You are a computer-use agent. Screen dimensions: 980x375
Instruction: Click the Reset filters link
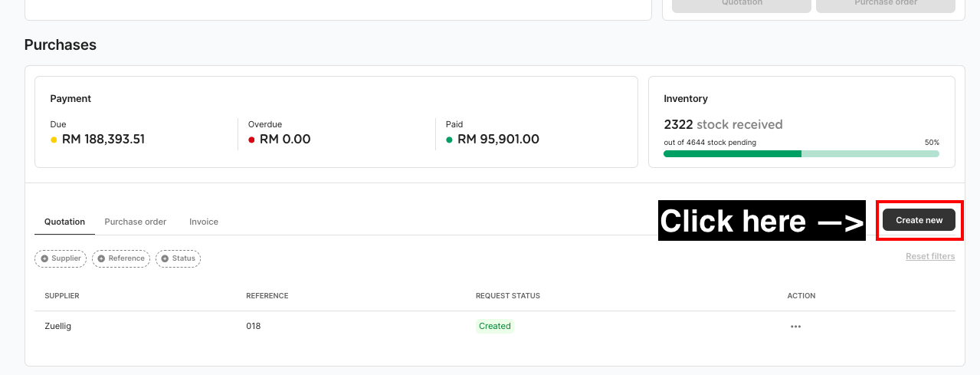[x=930, y=256]
